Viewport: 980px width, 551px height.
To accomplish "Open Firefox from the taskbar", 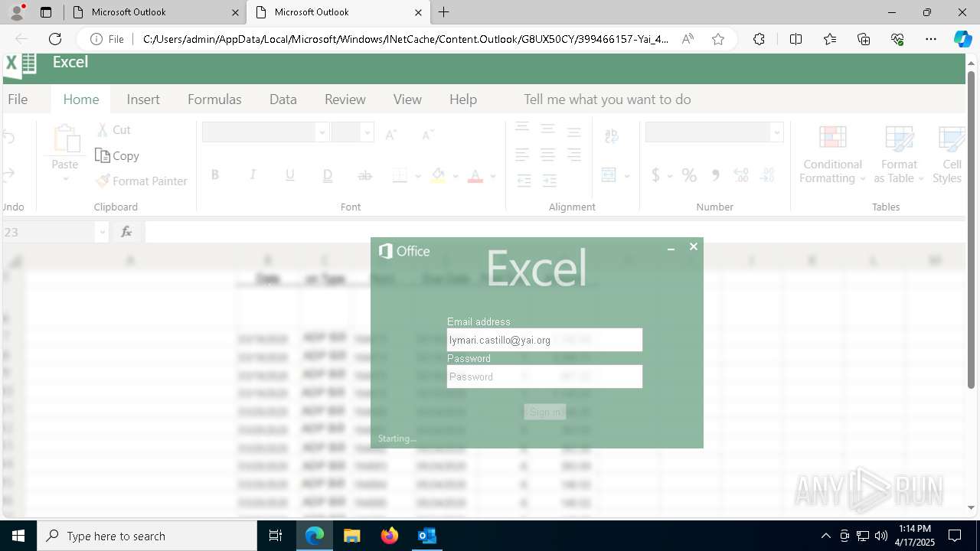I will tap(390, 536).
